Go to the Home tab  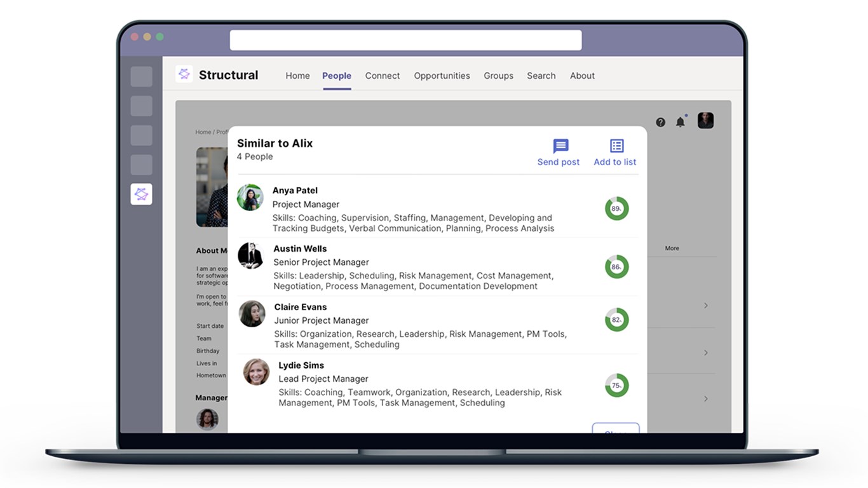coord(297,76)
